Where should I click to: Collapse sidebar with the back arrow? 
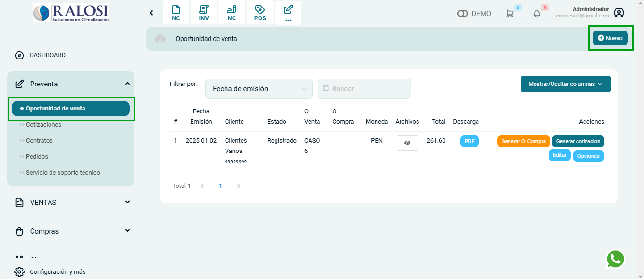point(151,13)
